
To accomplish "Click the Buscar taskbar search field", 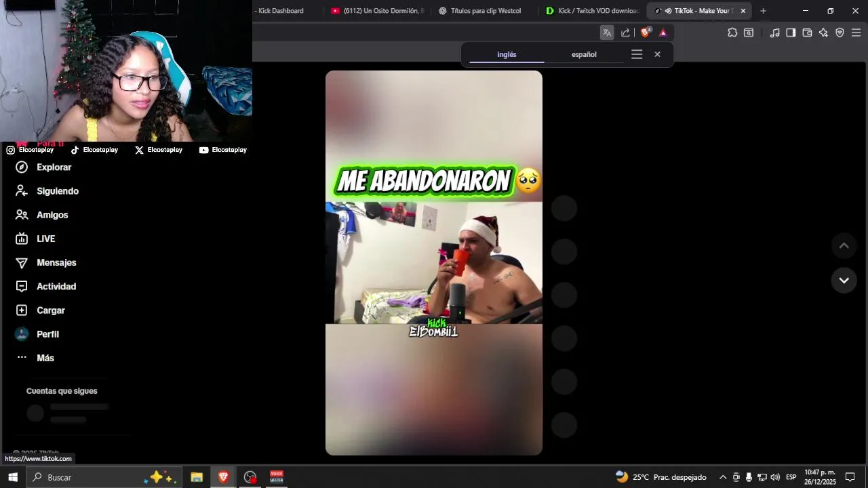I will pos(105,477).
